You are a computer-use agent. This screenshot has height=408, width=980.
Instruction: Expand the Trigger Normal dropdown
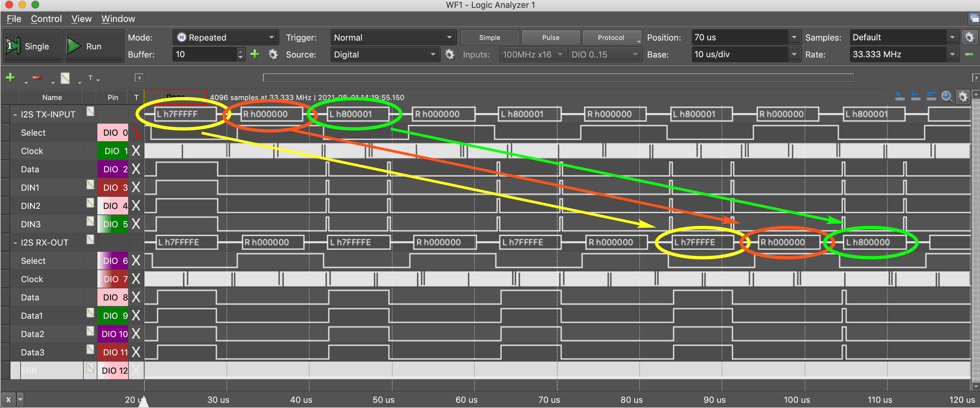click(x=393, y=37)
